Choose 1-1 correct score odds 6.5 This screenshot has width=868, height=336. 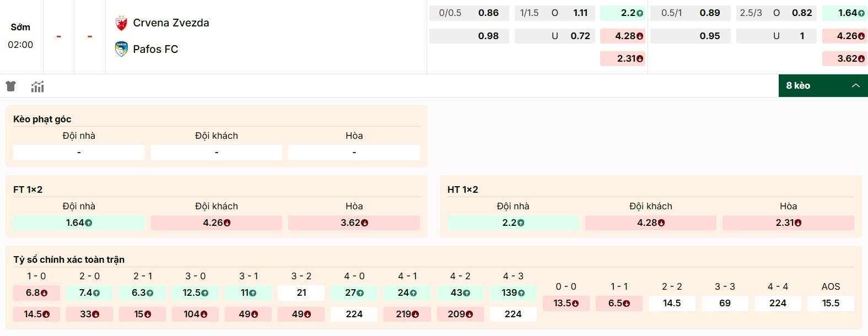[x=619, y=303]
